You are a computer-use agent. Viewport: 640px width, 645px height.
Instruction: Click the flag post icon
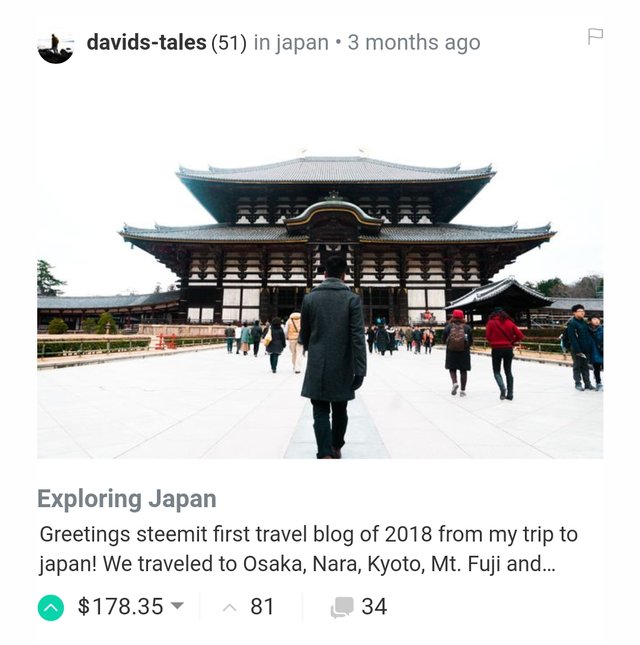pos(595,36)
